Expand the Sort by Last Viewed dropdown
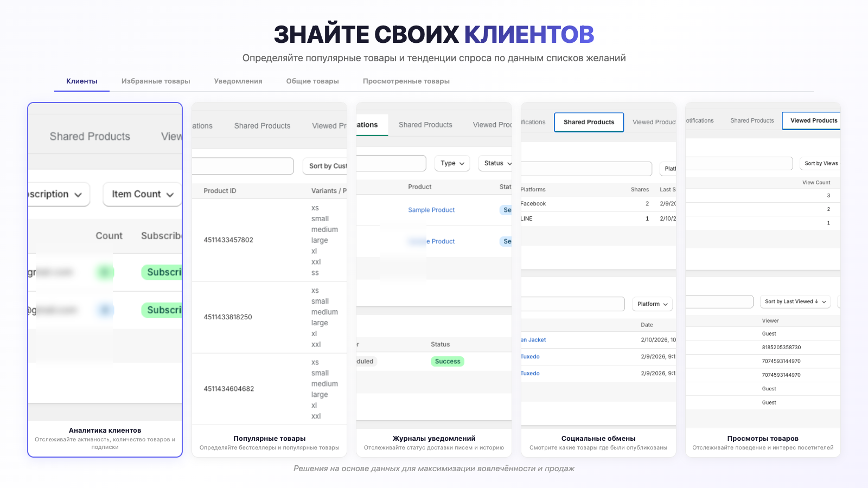Screen dimensions: 868x488 (795, 301)
